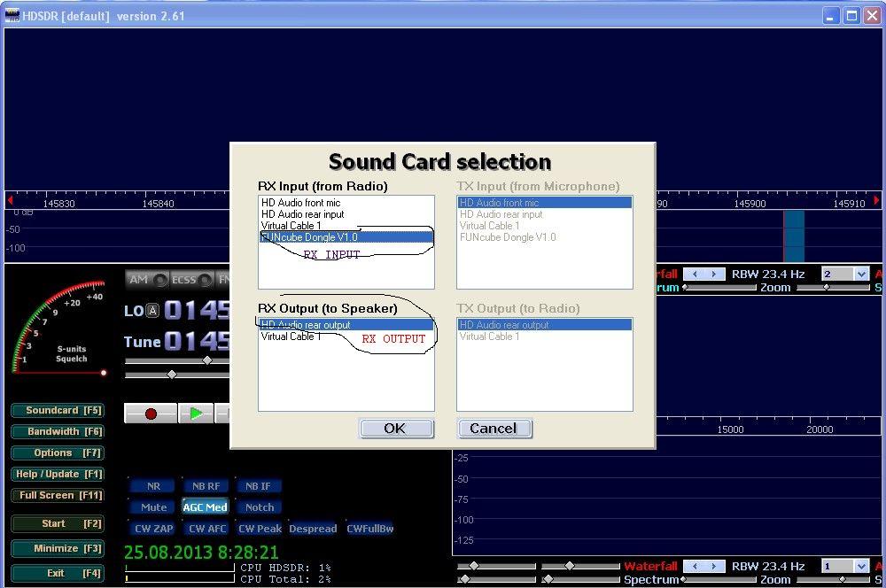Toggle the Notch filter
This screenshot has width=886, height=588.
(x=260, y=507)
